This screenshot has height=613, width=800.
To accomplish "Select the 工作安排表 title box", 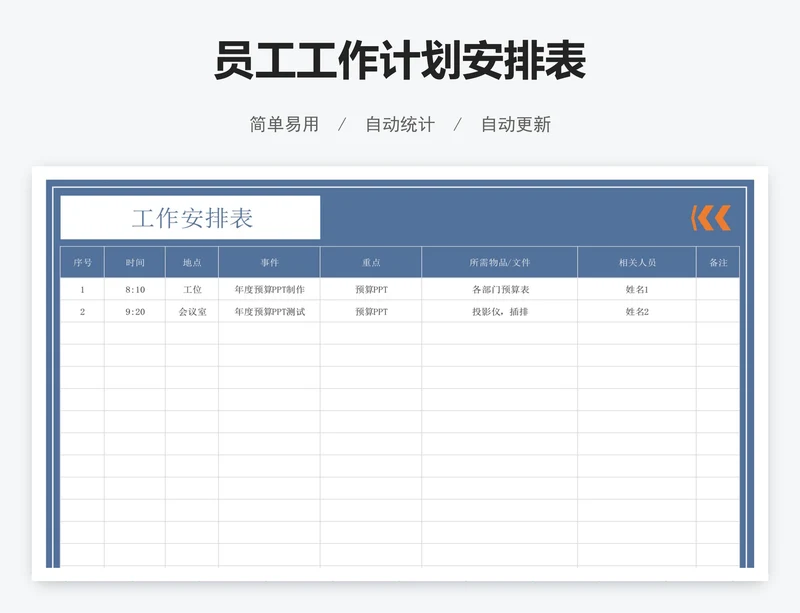I will tap(190, 217).
